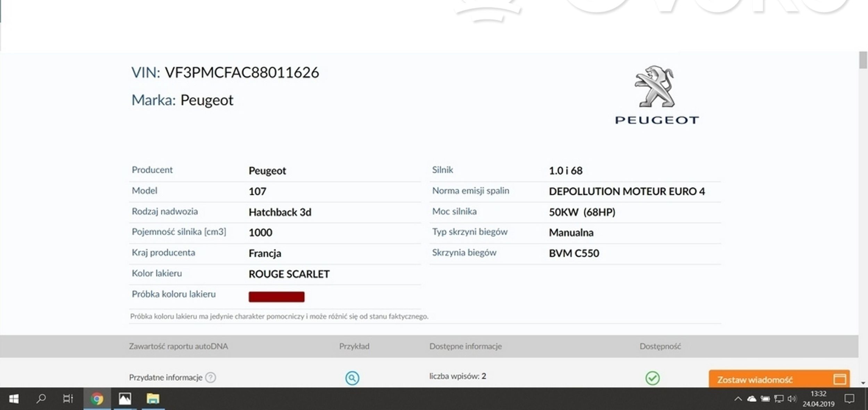The image size is (868, 410).
Task: Expand hidden system tray icons
Action: click(738, 399)
